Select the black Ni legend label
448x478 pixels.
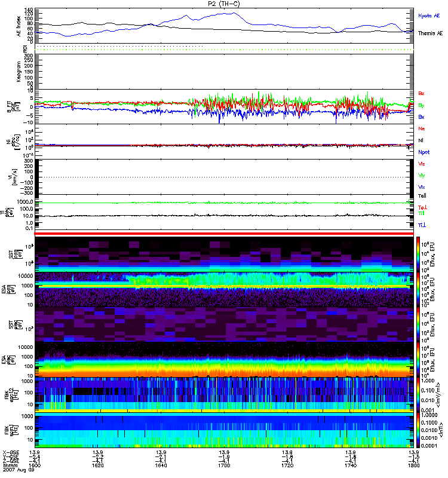pos(421,140)
